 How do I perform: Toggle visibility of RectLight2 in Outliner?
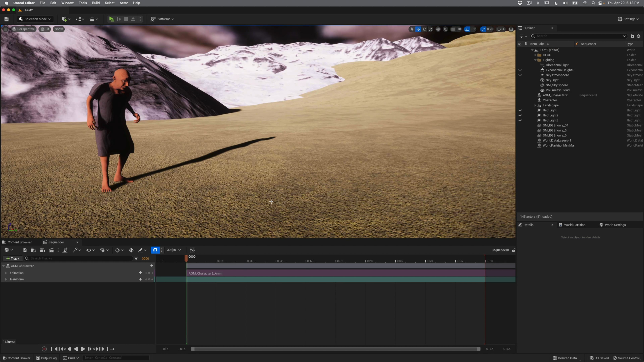pyautogui.click(x=520, y=115)
